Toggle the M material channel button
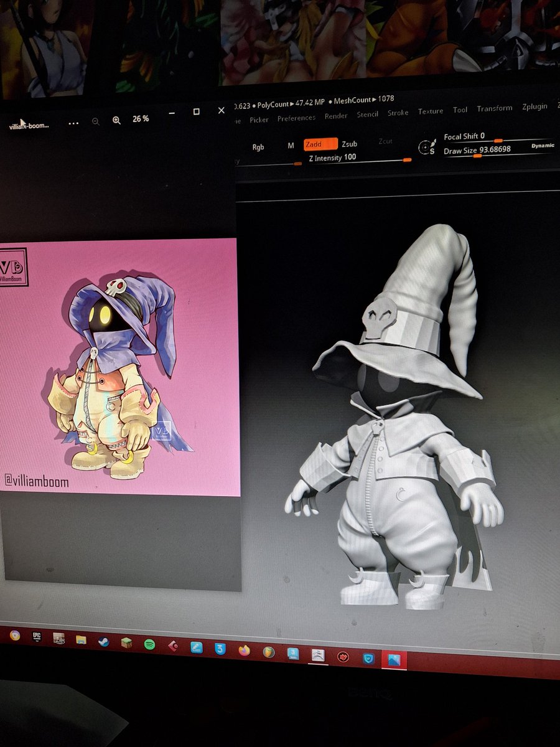 [x=291, y=146]
